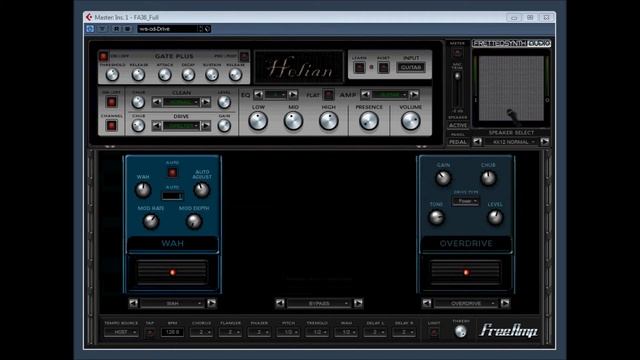This screenshot has width=640, height=360.
Task: Click the Presence knob
Action: pyautogui.click(x=369, y=121)
